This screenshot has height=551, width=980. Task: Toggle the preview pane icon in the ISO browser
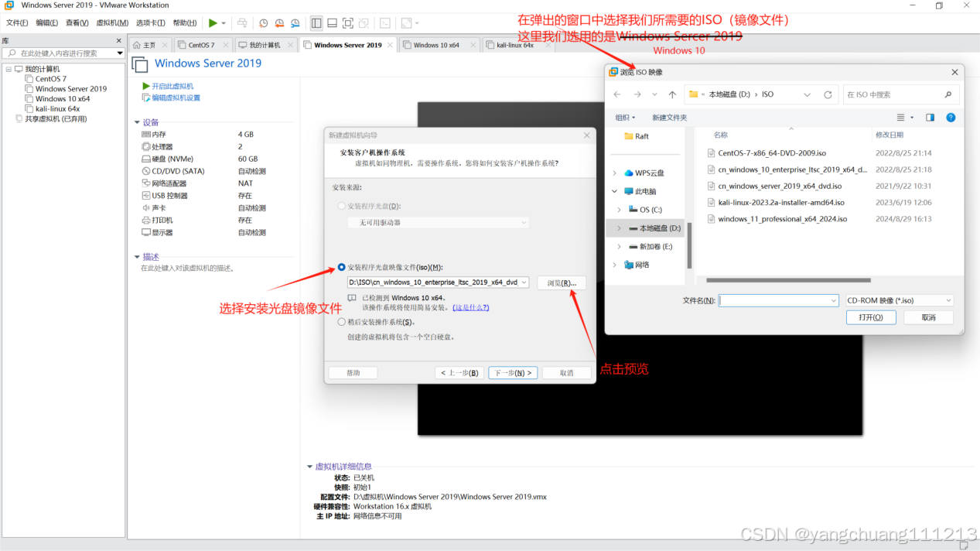(x=930, y=118)
